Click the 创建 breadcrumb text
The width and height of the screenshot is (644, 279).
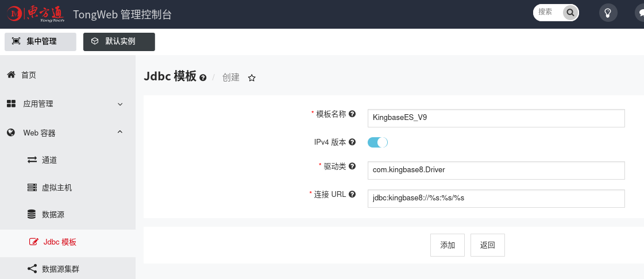[x=231, y=77]
